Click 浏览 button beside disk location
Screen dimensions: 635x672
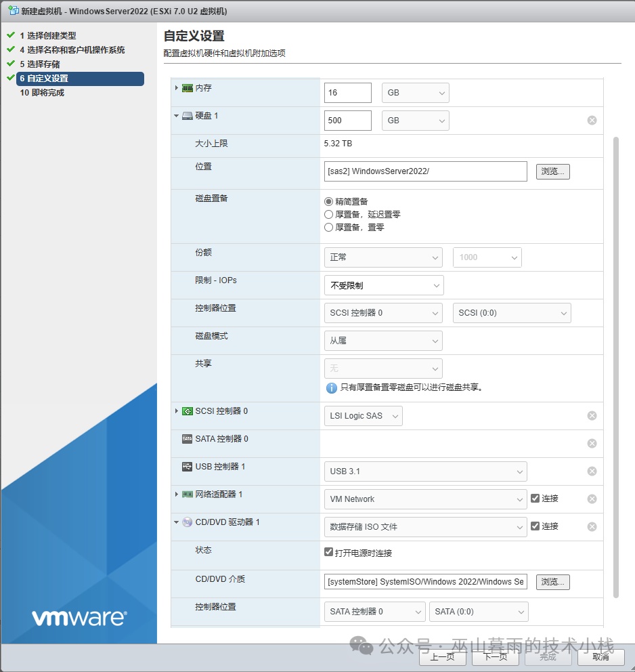(x=552, y=171)
